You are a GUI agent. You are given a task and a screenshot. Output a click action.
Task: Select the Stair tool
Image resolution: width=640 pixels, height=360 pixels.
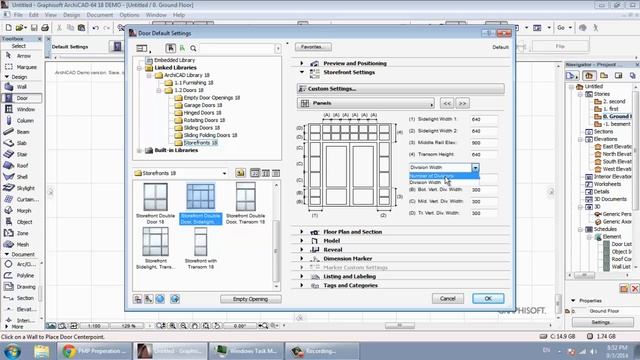(x=22, y=154)
